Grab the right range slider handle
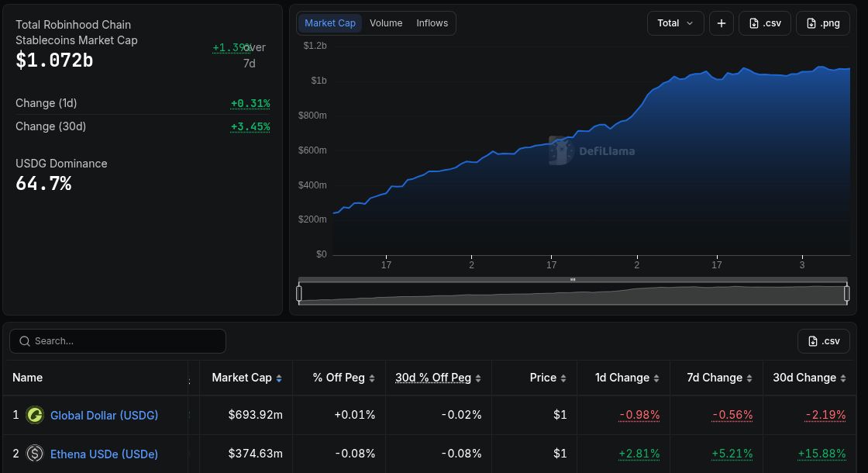This screenshot has height=473, width=868. point(846,293)
